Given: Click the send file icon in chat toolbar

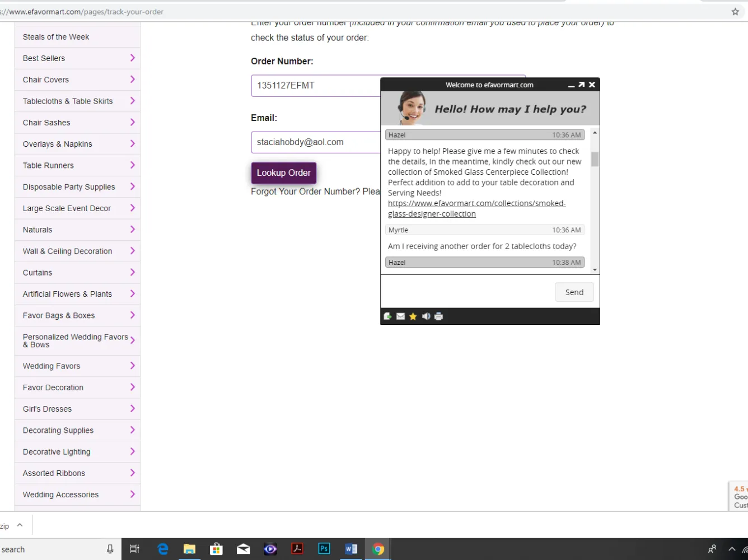Looking at the screenshot, I should pyautogui.click(x=387, y=316).
